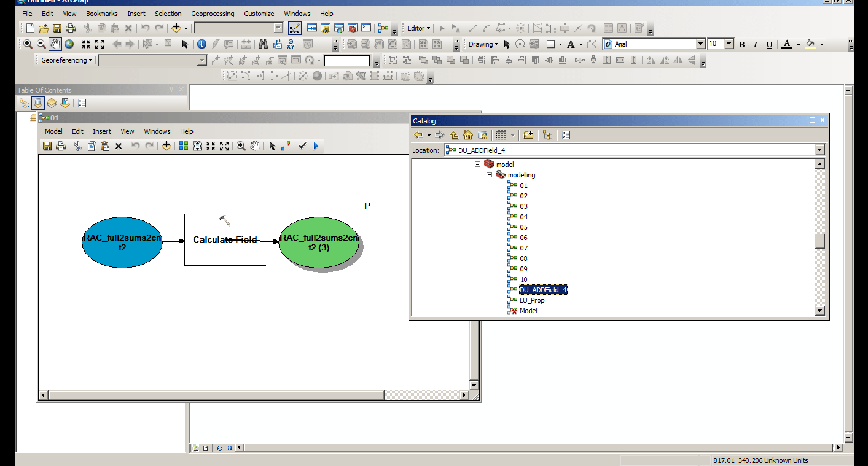Image resolution: width=868 pixels, height=466 pixels.
Task: Pin the Table Of Contents panel
Action: pyautogui.click(x=171, y=90)
